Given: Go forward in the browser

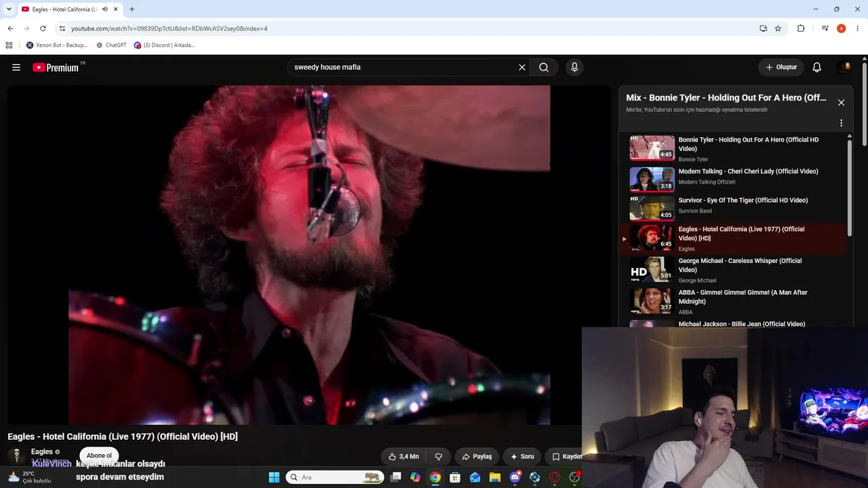Looking at the screenshot, I should [x=26, y=28].
